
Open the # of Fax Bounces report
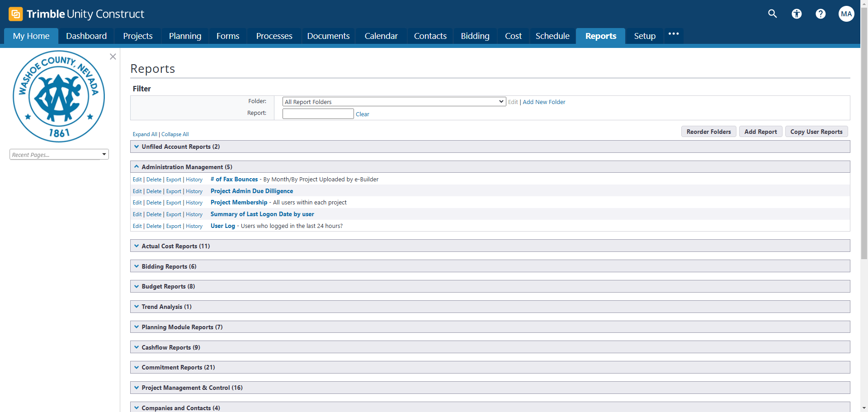(x=234, y=180)
